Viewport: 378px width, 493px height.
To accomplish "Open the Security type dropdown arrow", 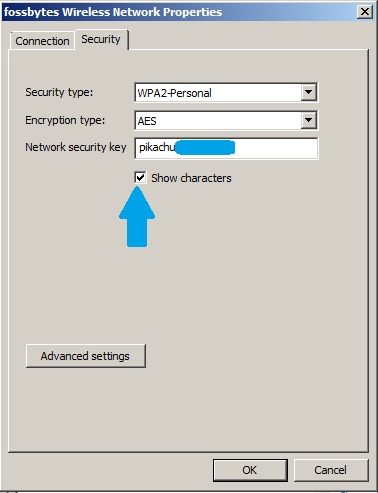I will click(x=308, y=92).
